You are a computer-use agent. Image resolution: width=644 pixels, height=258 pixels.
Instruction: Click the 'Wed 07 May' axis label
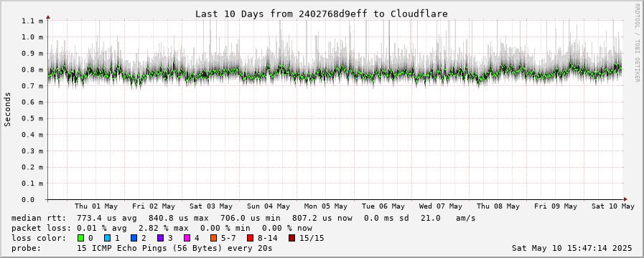click(441, 206)
